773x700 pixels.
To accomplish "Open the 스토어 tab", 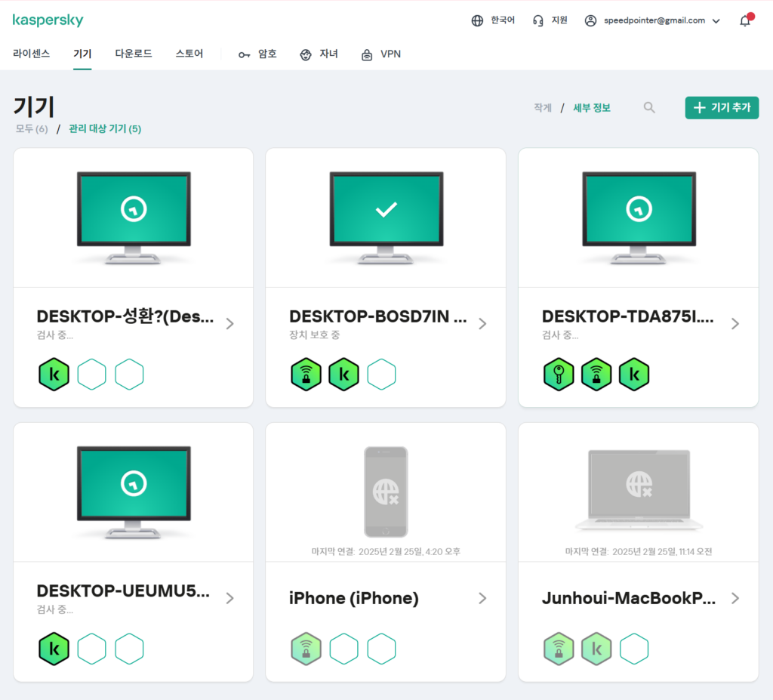I will point(189,54).
